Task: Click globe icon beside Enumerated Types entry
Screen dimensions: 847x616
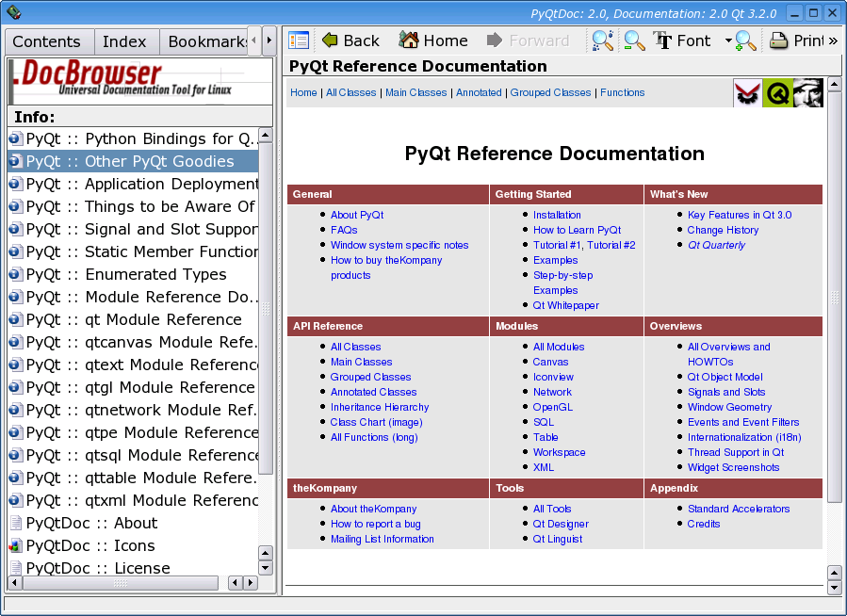Action: pos(16,274)
